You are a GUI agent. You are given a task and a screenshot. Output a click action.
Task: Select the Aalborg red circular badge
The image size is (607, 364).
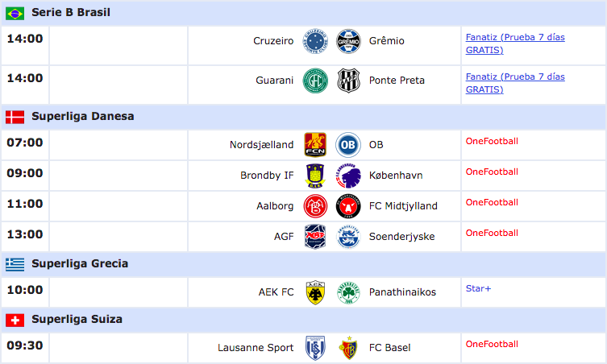(315, 206)
